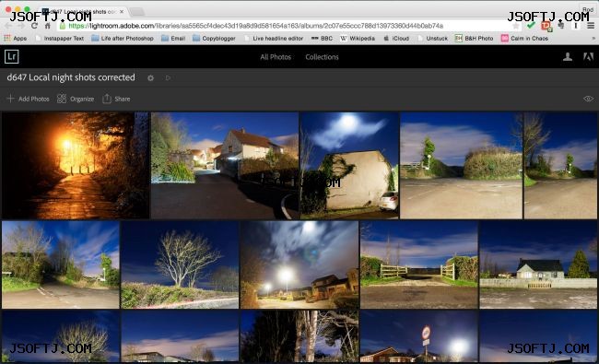Screen dimensions: 599x364
Task: Open Calm in Chaos bookmark
Action: pos(524,38)
